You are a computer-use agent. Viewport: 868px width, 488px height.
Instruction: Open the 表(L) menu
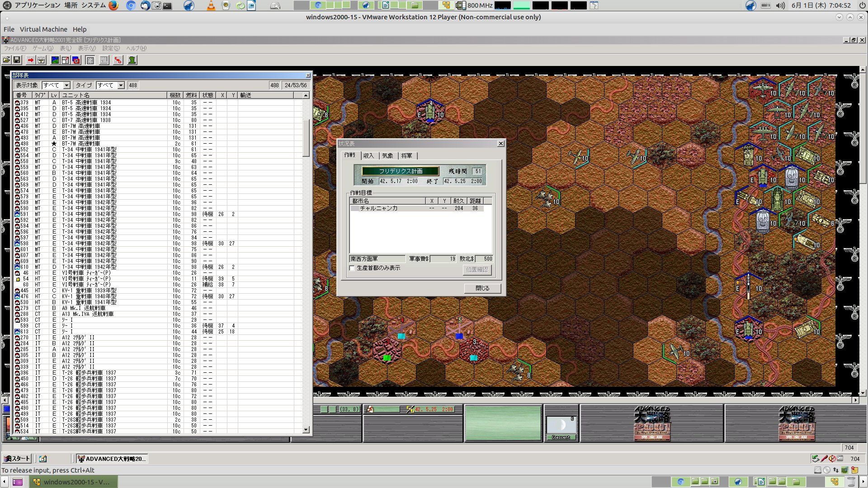coord(66,48)
